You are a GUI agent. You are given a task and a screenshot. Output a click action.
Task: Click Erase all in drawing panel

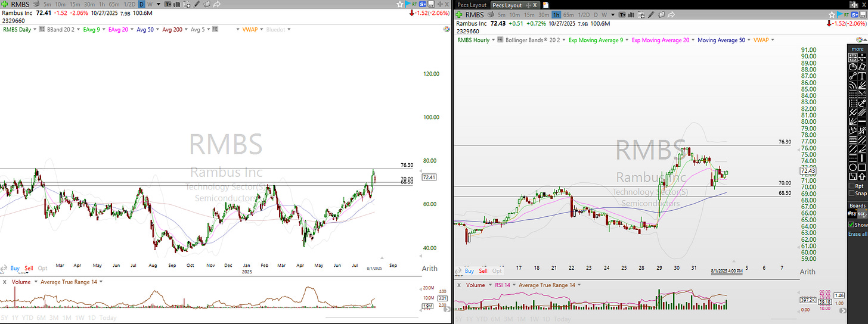[x=857, y=233]
